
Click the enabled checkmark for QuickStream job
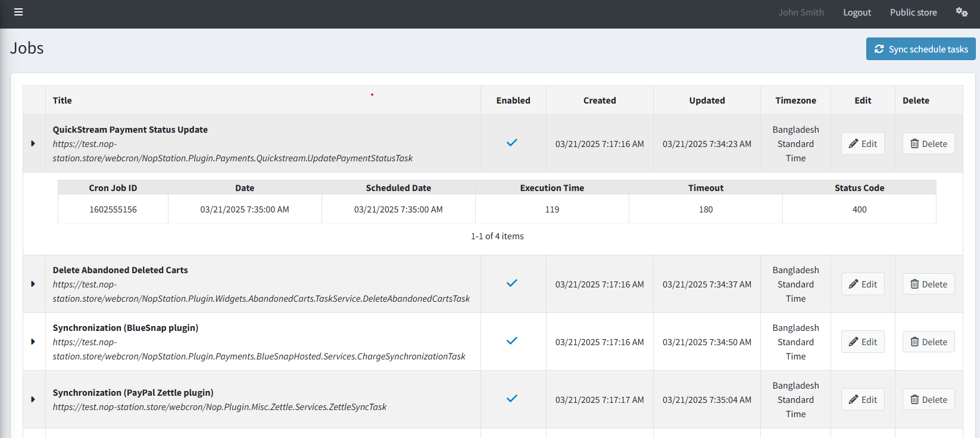click(512, 143)
